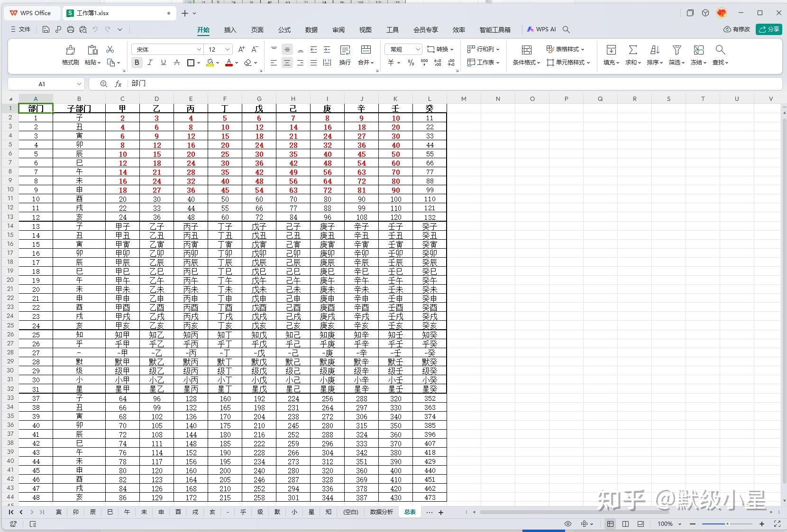Increase font size with A+ icon
787x532 pixels.
(x=242, y=49)
